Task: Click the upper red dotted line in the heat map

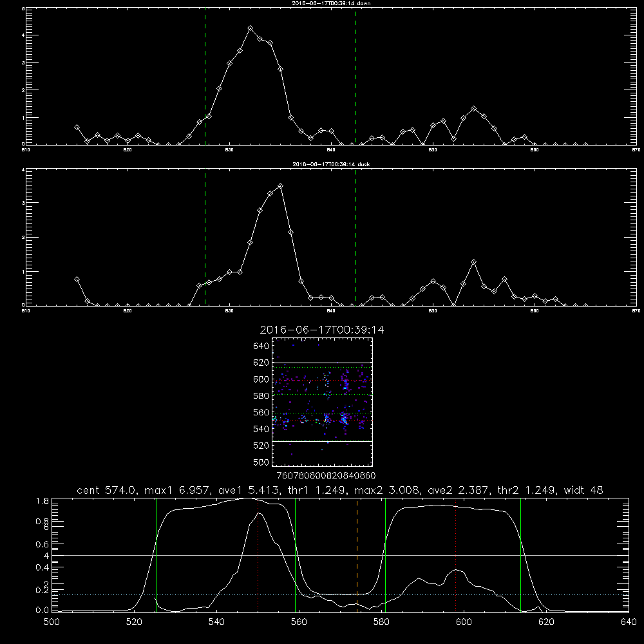Action: 322,381
